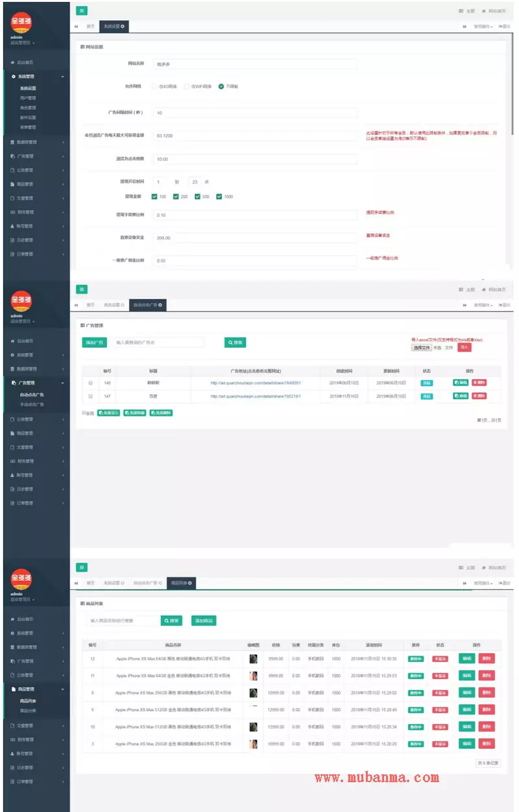Open 商品分类 in the sidebar submenu

pyautogui.click(x=28, y=711)
